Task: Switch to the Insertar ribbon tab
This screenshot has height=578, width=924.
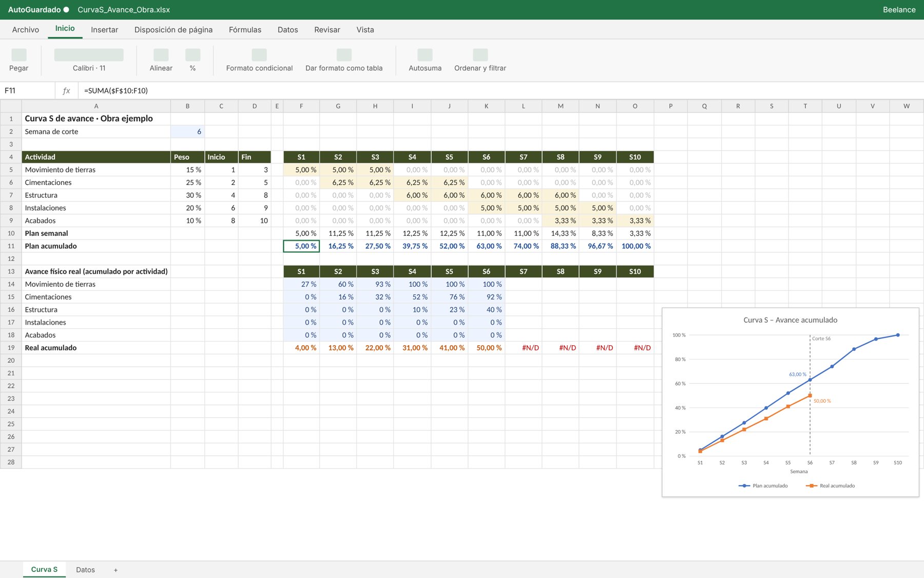Action: [105, 30]
